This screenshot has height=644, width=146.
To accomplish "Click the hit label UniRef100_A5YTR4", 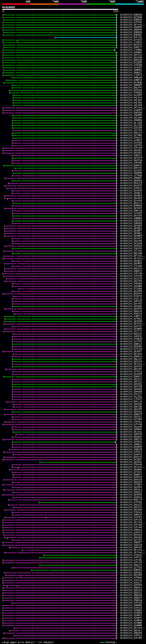I will pos(131,216).
